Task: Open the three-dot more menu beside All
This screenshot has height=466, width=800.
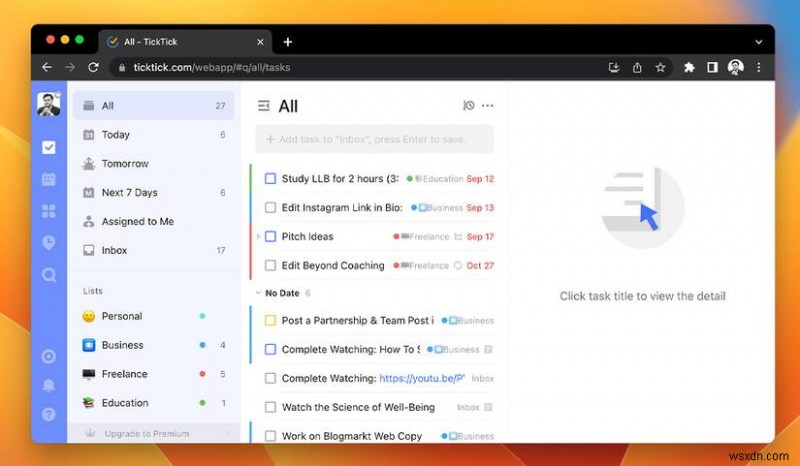Action: [x=488, y=106]
